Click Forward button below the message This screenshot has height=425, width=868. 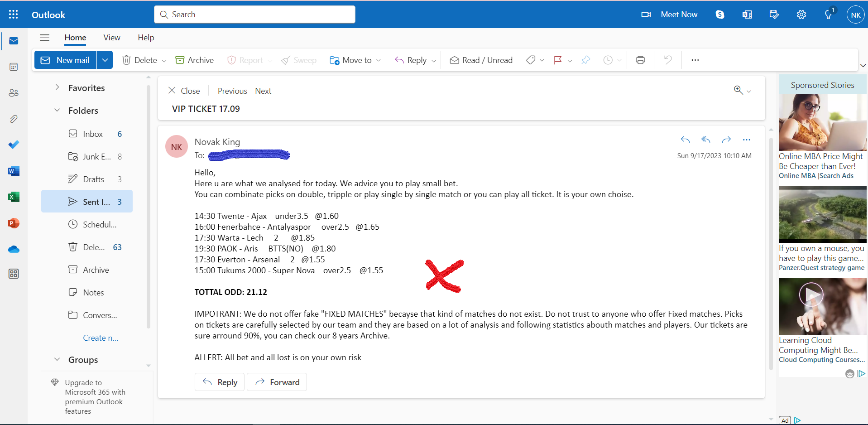point(277,382)
